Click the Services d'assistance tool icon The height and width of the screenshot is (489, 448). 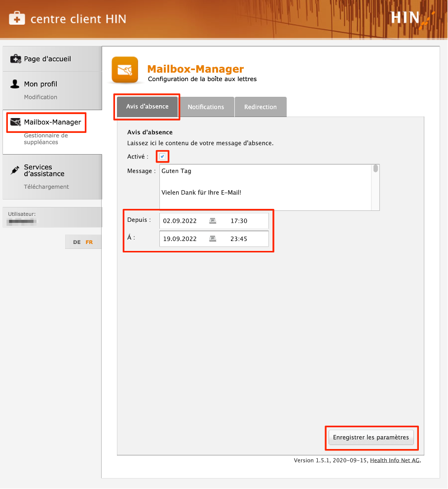[x=15, y=170]
